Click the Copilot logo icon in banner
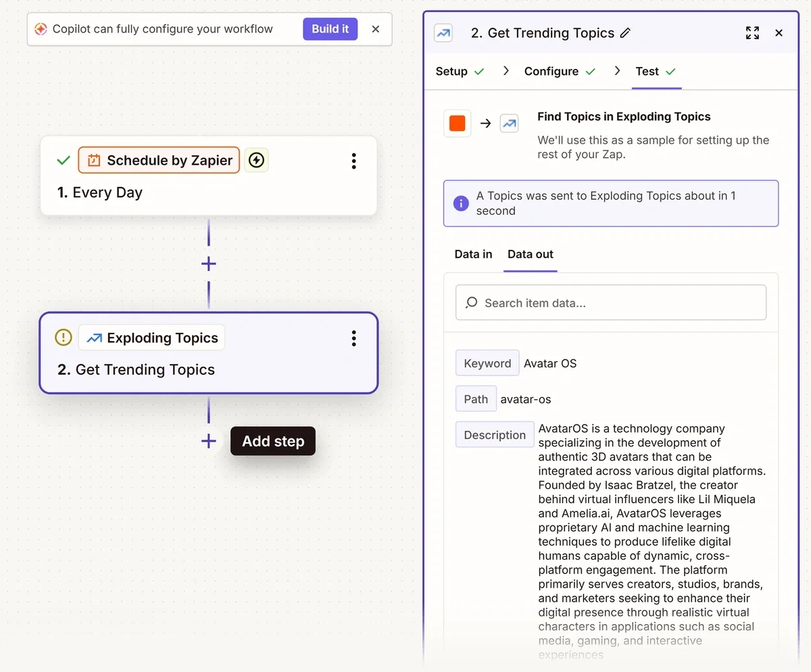 (x=41, y=29)
